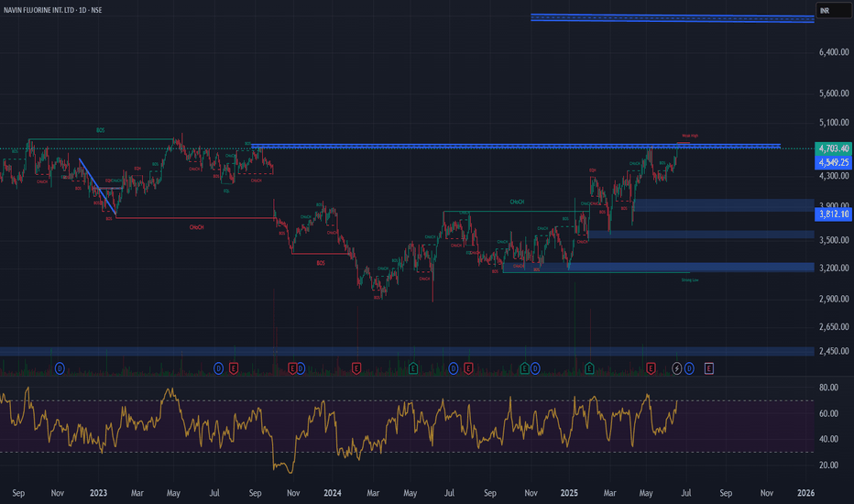Click the green 4,703.40 price label
The width and height of the screenshot is (854, 504).
point(833,148)
